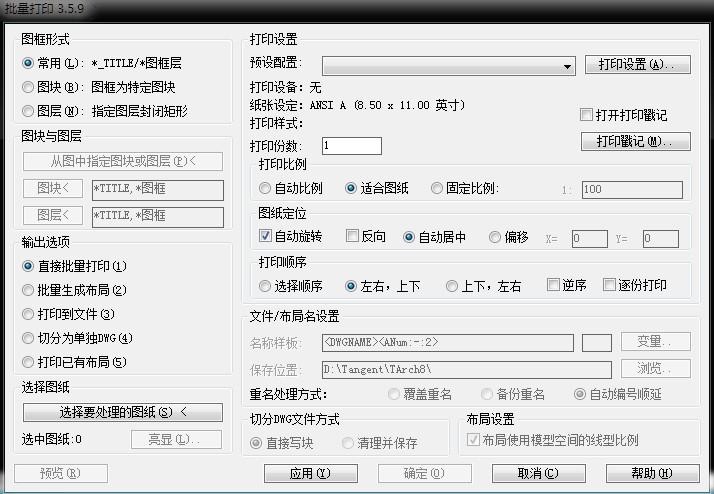
Task: Click the X= offset input field
Action: click(x=590, y=239)
